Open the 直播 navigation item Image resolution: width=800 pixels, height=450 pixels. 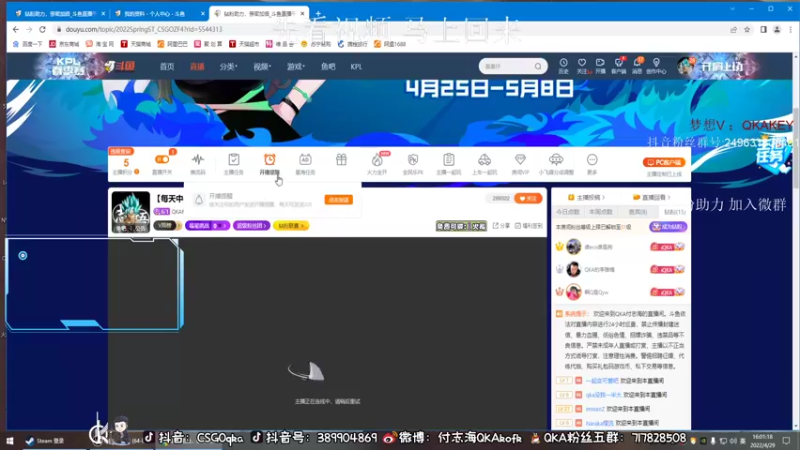point(197,66)
